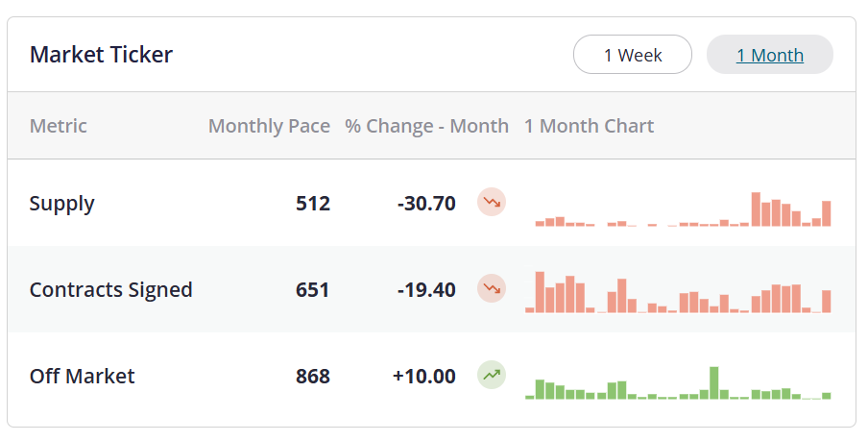Click the Market Ticker title
The width and height of the screenshot is (868, 441).
click(101, 55)
